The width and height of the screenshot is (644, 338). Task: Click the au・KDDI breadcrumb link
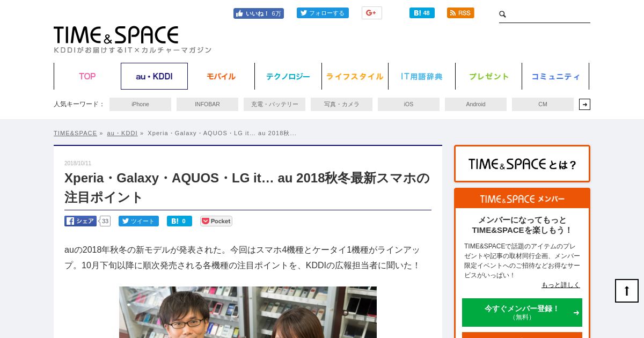(122, 133)
